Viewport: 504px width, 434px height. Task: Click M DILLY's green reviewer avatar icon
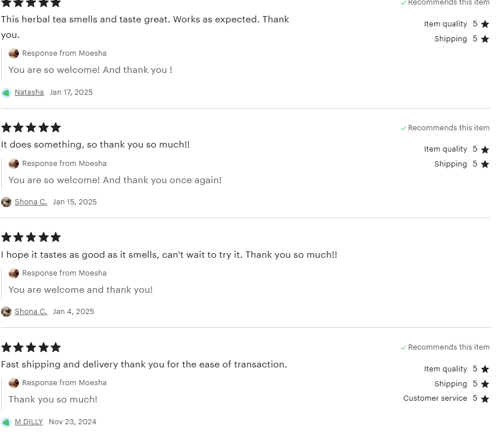pos(6,422)
